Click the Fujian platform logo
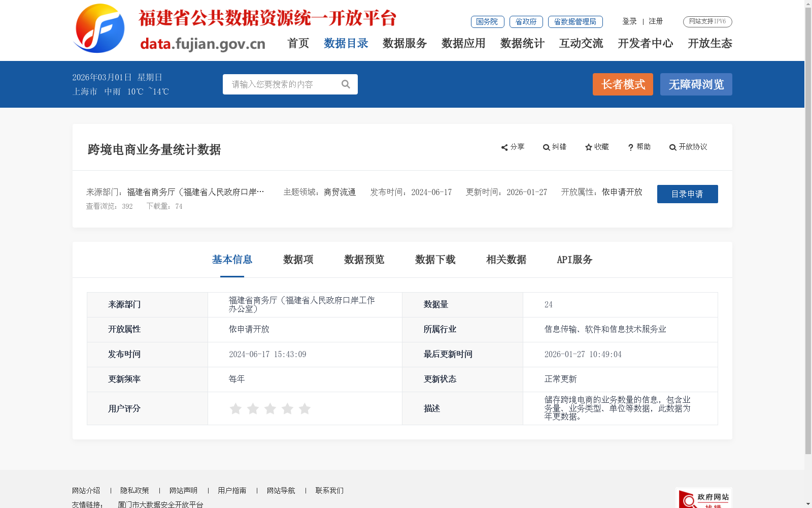This screenshot has height=508, width=812. coord(99,28)
